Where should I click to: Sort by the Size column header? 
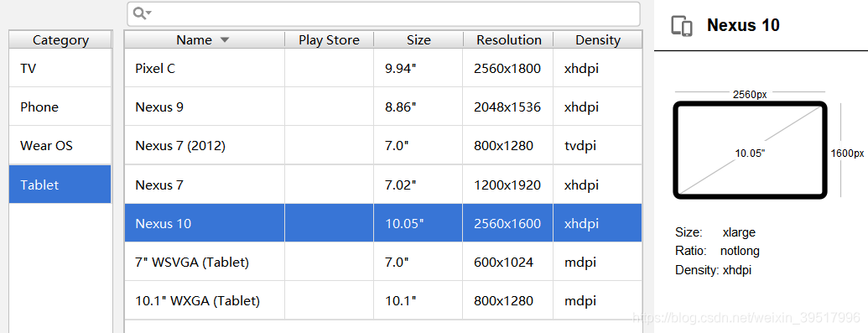pos(418,40)
